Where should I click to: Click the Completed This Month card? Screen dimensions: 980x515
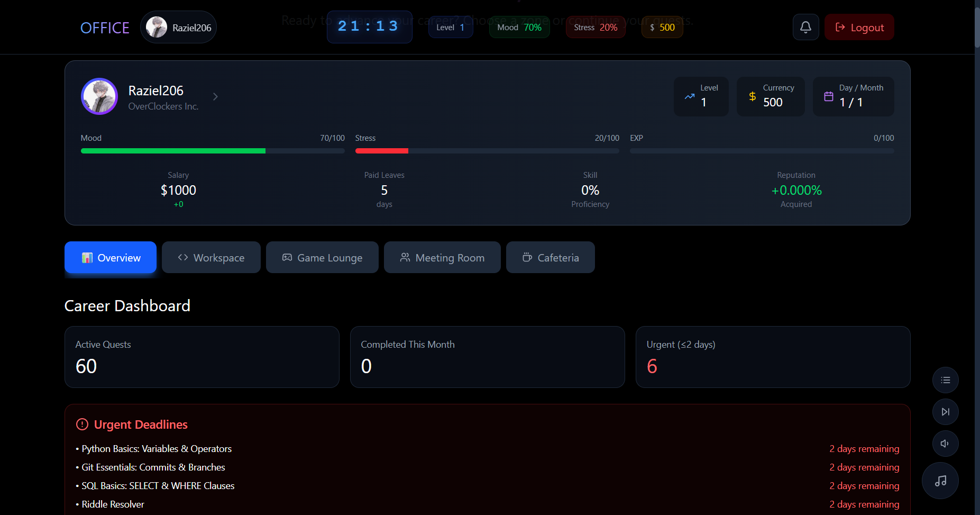488,357
